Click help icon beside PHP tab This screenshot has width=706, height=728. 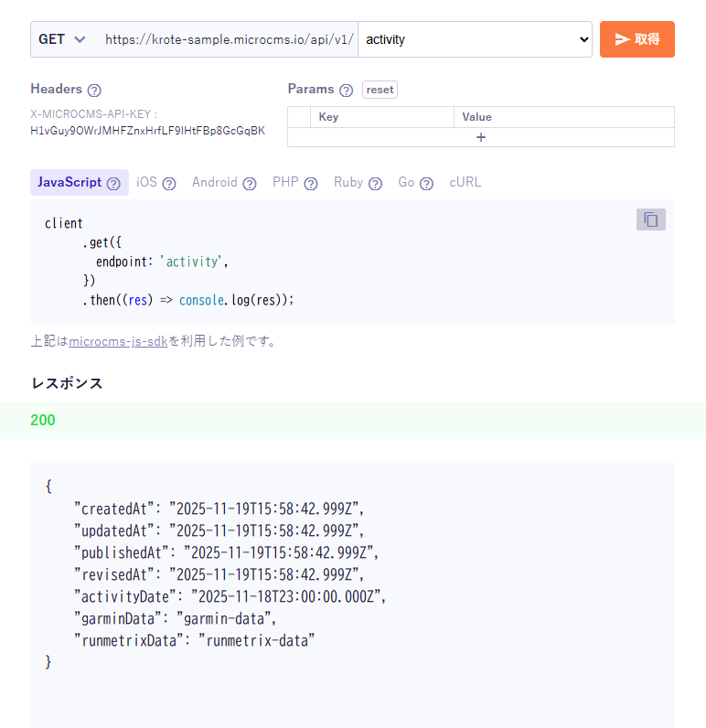[311, 183]
